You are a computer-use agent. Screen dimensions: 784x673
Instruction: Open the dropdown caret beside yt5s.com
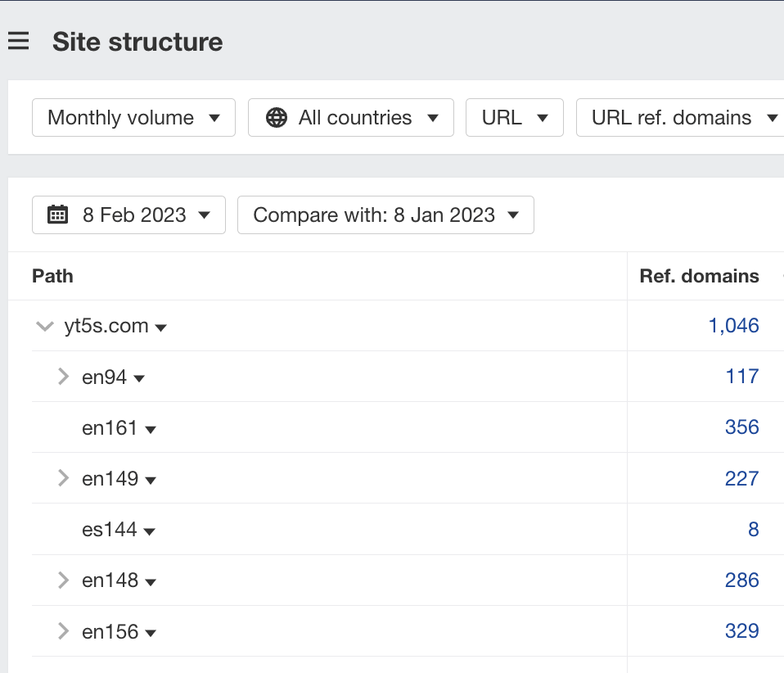[161, 326]
